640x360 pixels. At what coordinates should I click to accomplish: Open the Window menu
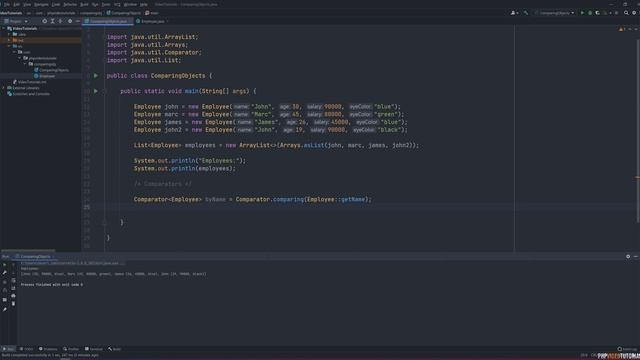pyautogui.click(x=130, y=4)
